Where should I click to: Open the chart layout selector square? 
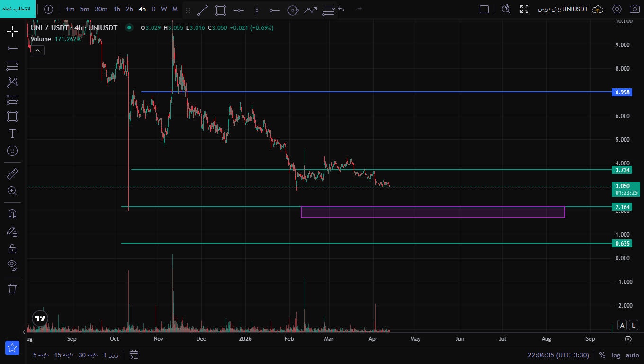point(484,9)
